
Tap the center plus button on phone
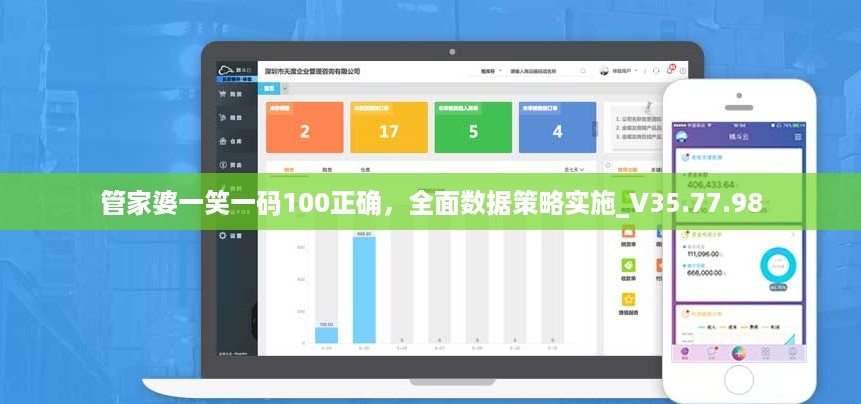click(739, 353)
